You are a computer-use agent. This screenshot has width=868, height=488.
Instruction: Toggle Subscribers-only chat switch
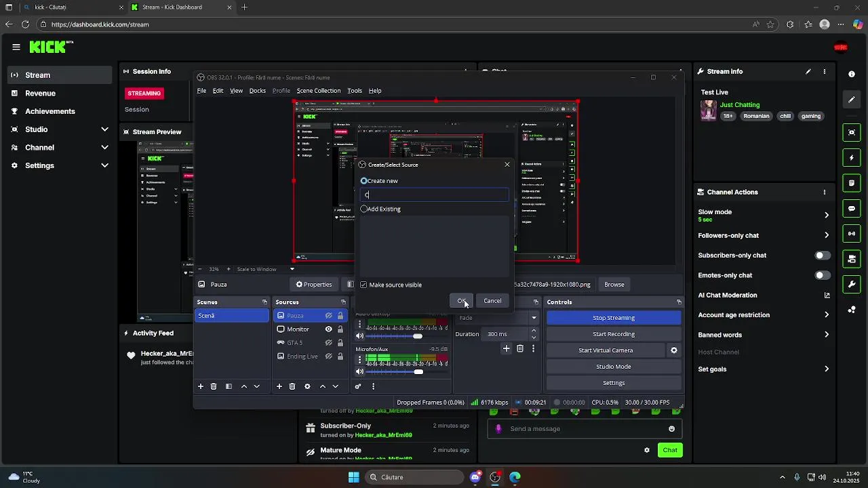[x=822, y=256]
